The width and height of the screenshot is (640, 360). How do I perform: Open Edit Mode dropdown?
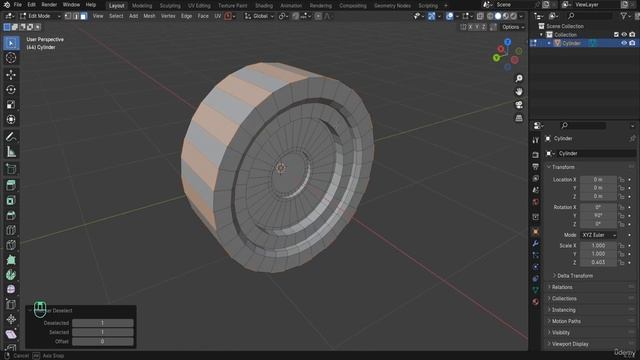tap(40, 16)
